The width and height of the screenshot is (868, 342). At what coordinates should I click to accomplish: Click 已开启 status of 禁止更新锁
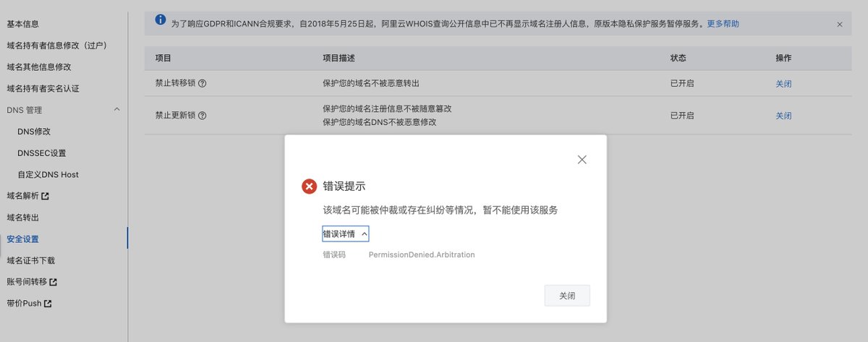click(x=682, y=116)
